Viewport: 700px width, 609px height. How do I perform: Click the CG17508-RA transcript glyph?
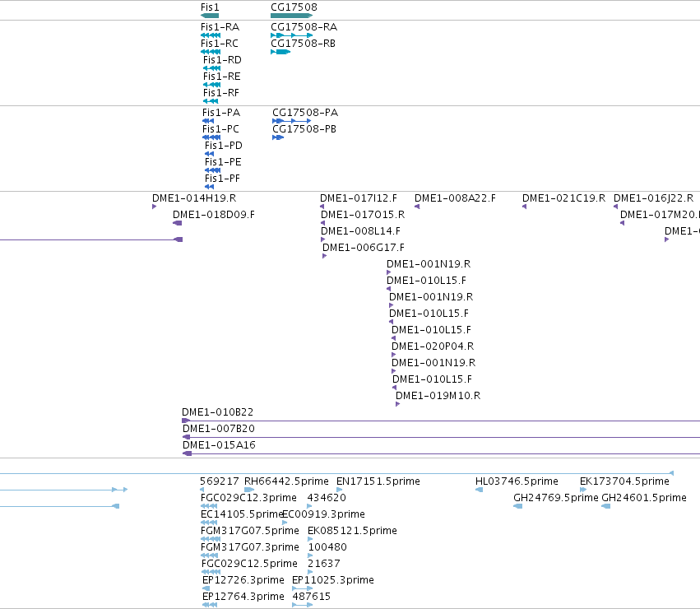point(291,35)
